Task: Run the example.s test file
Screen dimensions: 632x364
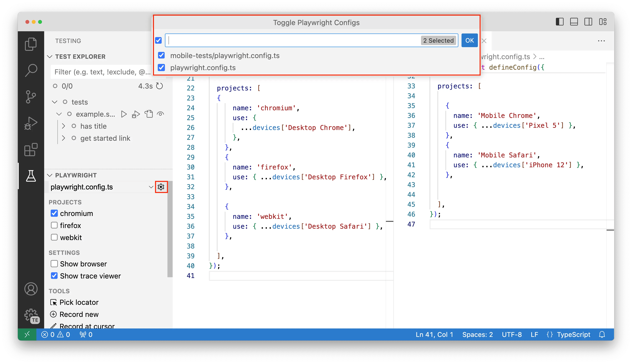Action: tap(124, 114)
